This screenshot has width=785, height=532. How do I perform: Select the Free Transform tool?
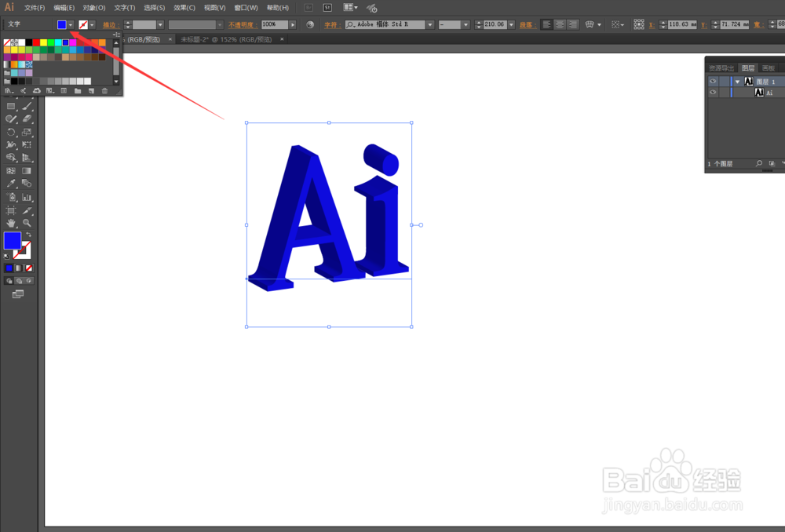27,144
